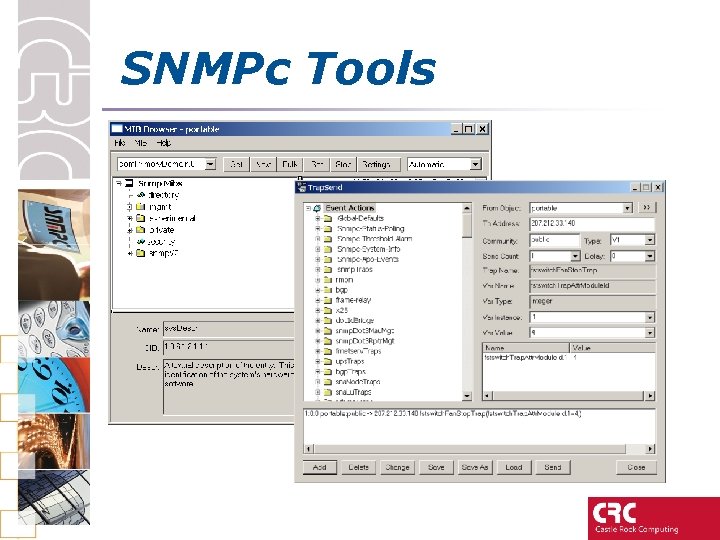Click the Save button in TrapSend
Image resolution: width=720 pixels, height=540 pixels.
pyautogui.click(x=436, y=467)
